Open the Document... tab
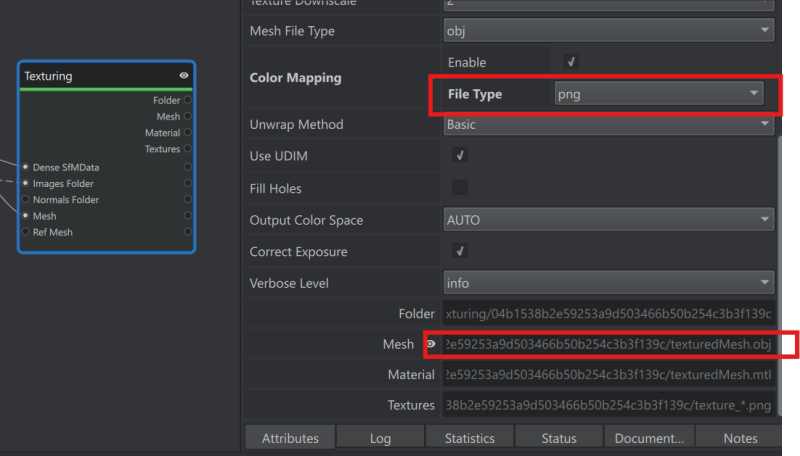 pyautogui.click(x=649, y=438)
